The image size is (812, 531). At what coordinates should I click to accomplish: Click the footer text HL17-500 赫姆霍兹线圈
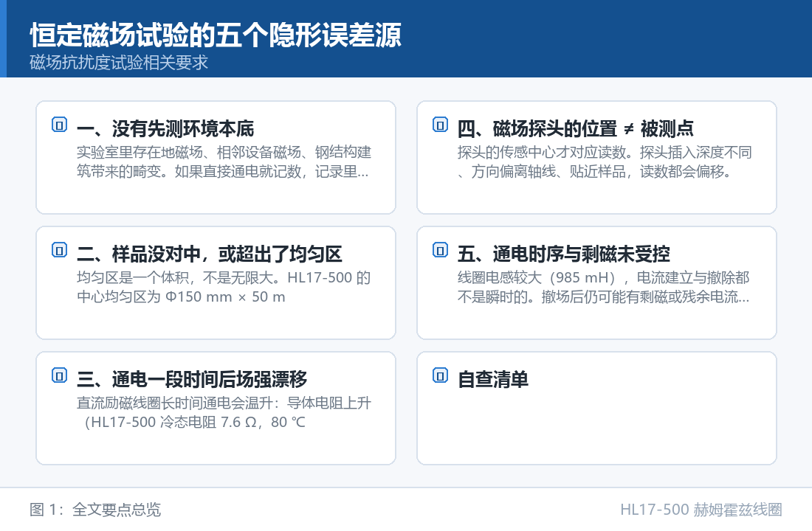(x=701, y=510)
